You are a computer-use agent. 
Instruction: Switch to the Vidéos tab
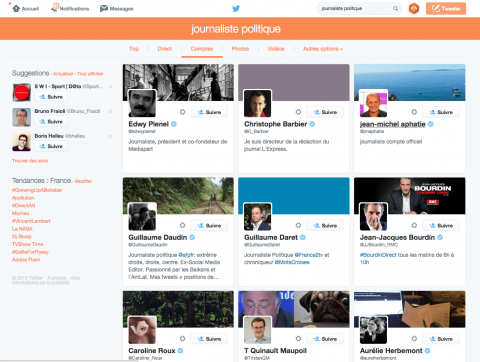276,49
